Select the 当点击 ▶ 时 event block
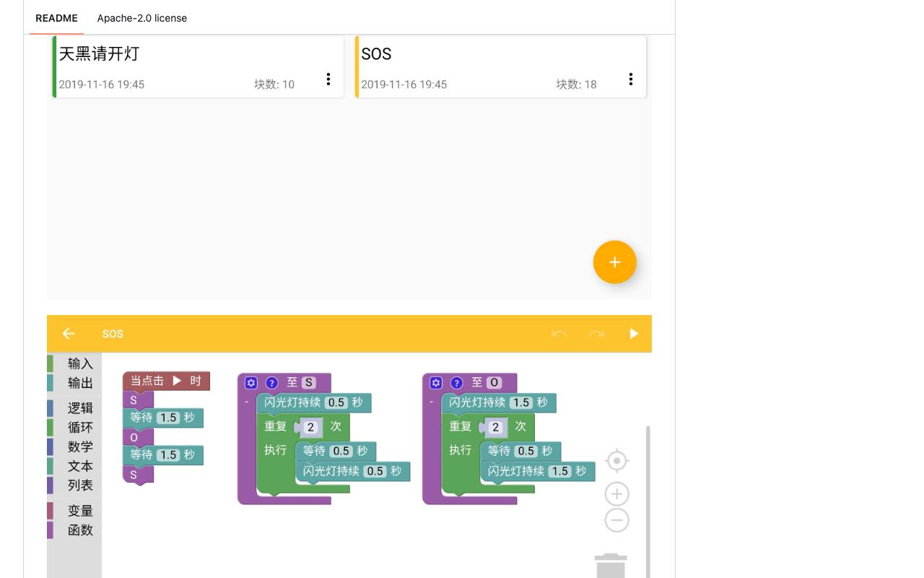 pos(166,381)
